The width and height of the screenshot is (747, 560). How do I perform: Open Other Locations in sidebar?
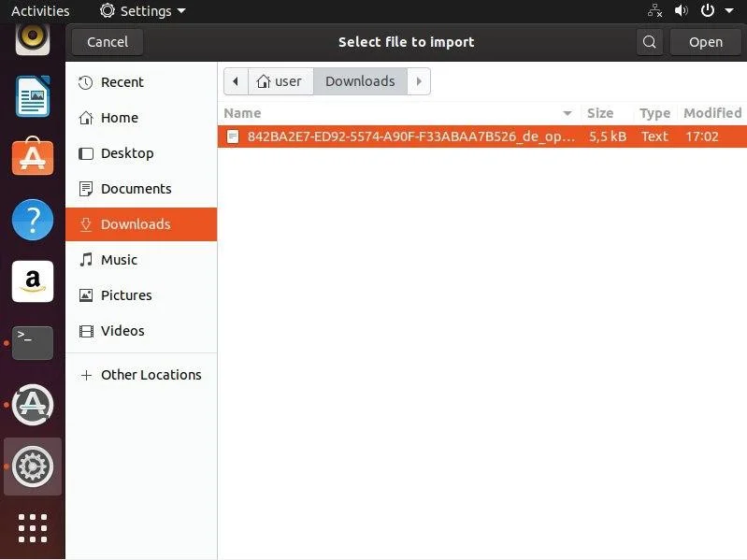click(151, 375)
